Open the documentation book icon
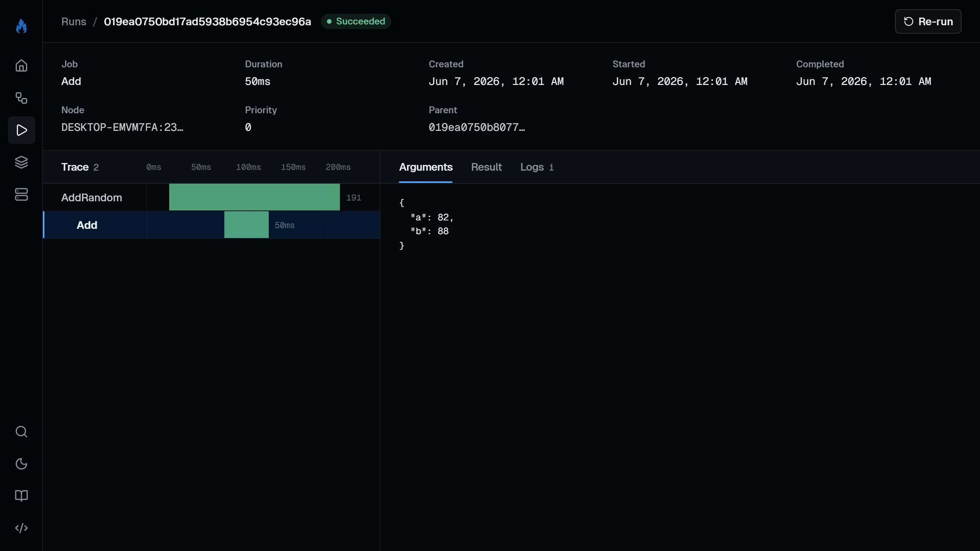Screen dimensions: 980x551 (21, 496)
